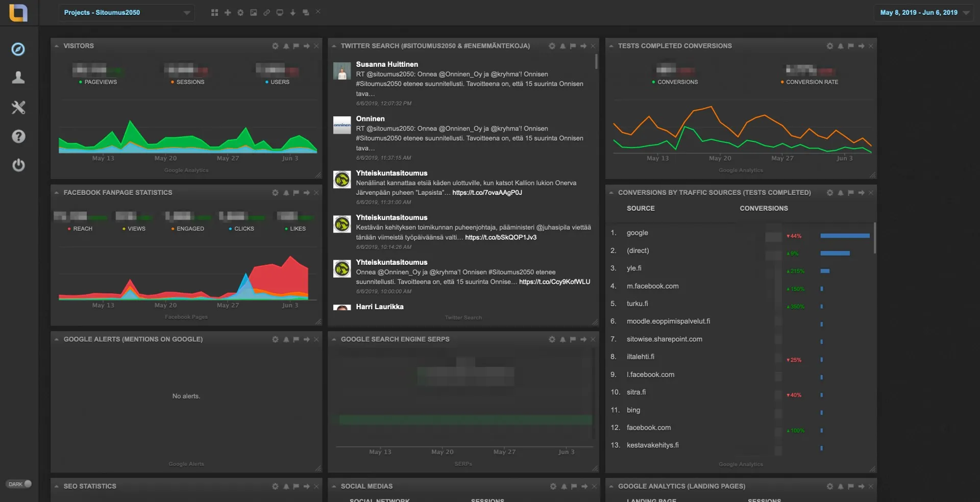Collapse the Google Alerts widget
This screenshot has width=980, height=502.
point(57,339)
